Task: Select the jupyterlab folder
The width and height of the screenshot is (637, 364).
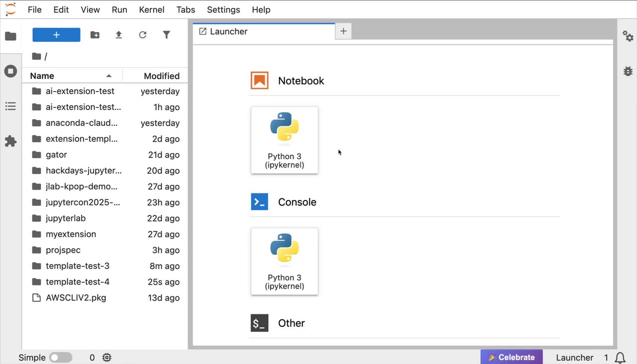Action: (x=105, y=218)
